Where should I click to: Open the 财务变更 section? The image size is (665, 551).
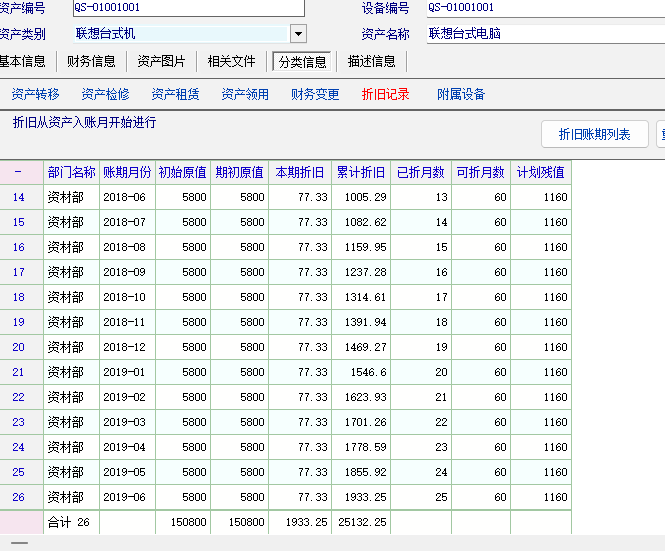[315, 95]
